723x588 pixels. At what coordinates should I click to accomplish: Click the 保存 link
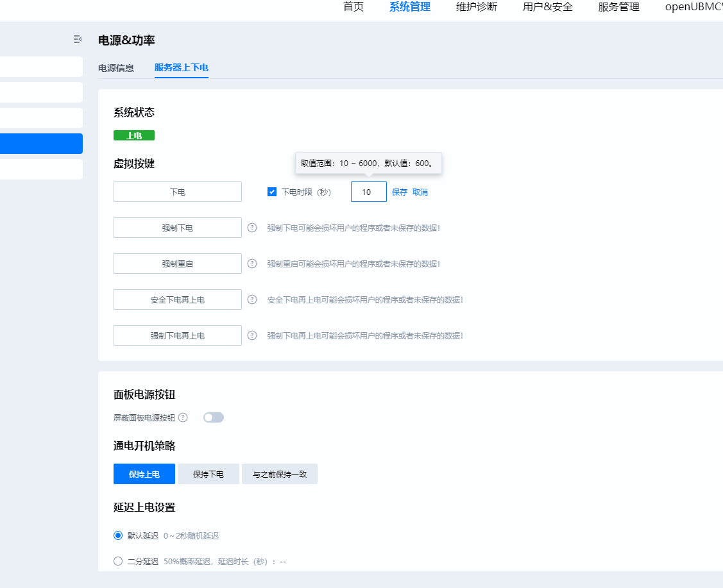coord(399,192)
